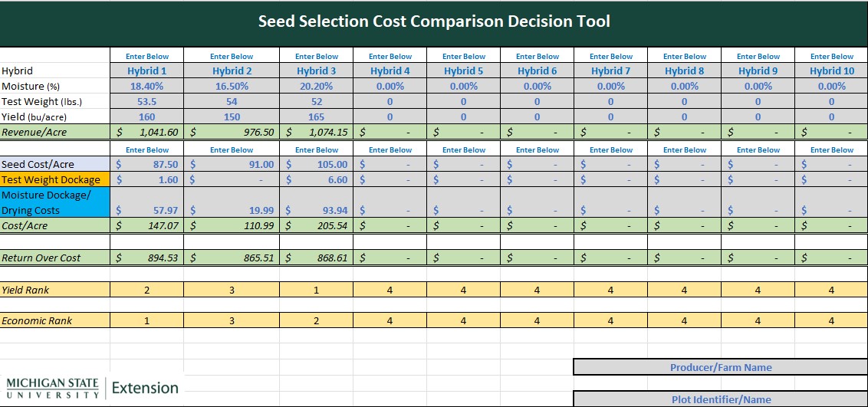Click Hybrid 1 Return Over Cost value
The image size is (868, 407).
pyautogui.click(x=146, y=258)
